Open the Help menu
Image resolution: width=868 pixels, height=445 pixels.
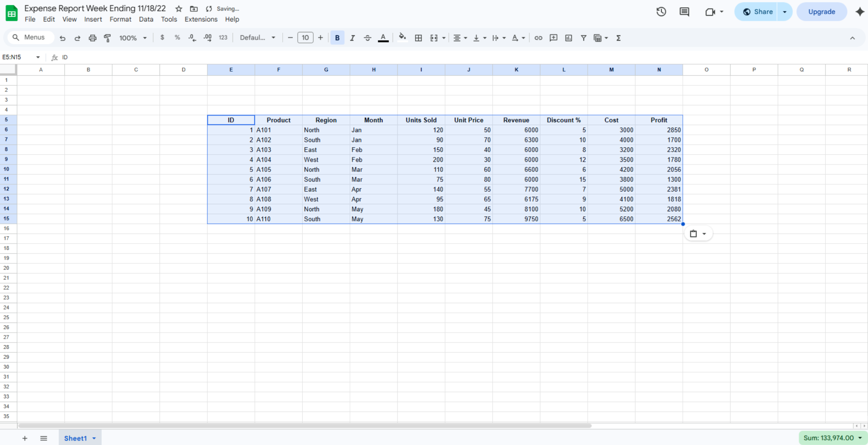(232, 19)
